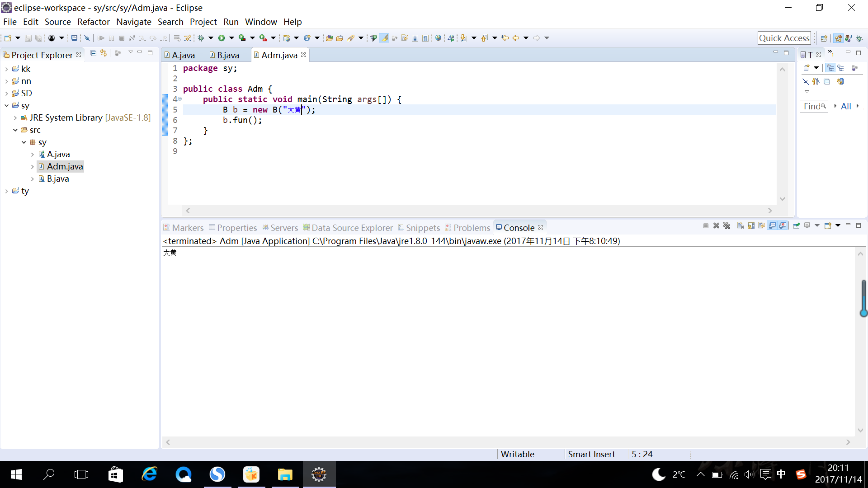Pin the Console view

pos(797,225)
